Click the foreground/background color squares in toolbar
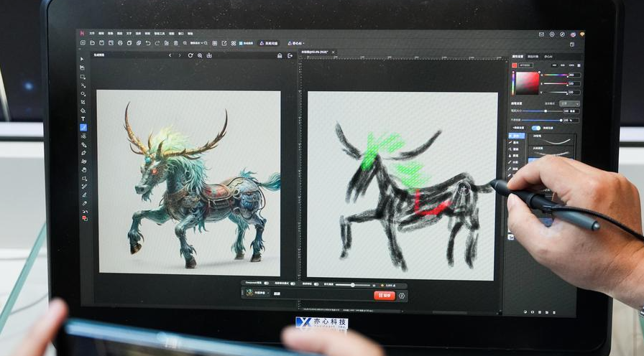The image size is (644, 356). (x=85, y=219)
